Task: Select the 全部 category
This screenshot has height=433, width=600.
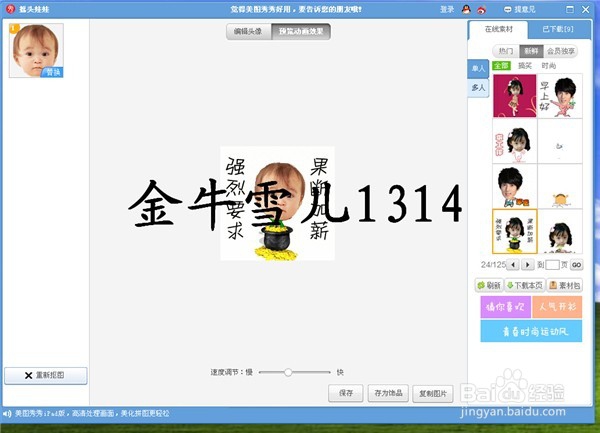Action: [501, 65]
